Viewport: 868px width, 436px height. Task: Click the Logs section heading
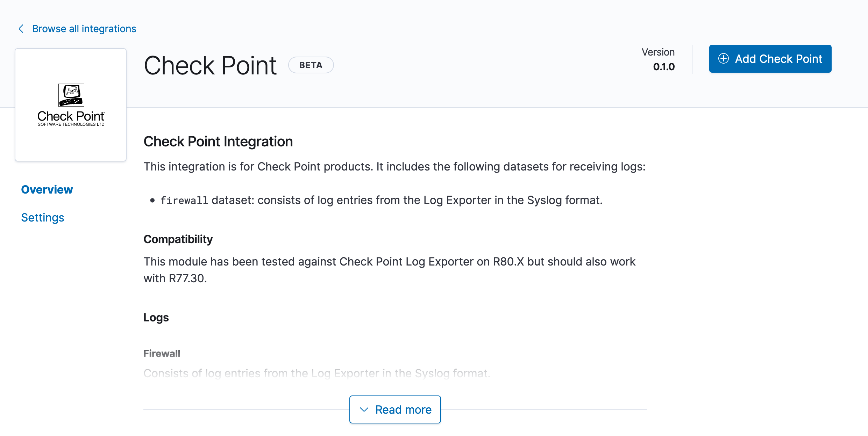click(x=156, y=318)
